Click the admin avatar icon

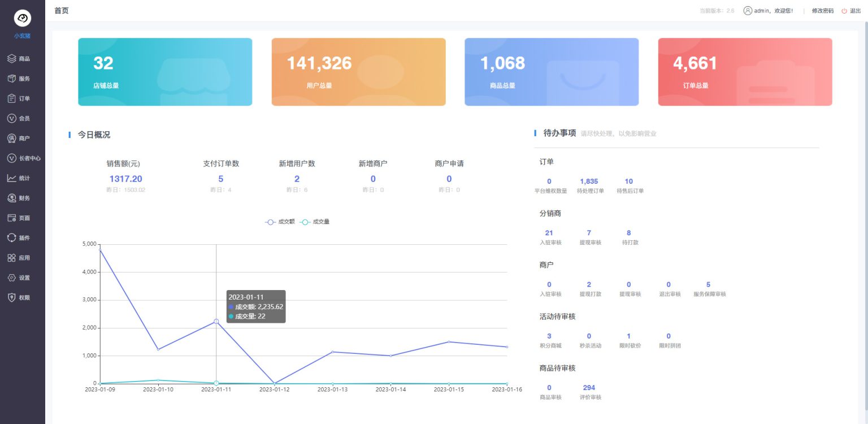tap(747, 10)
